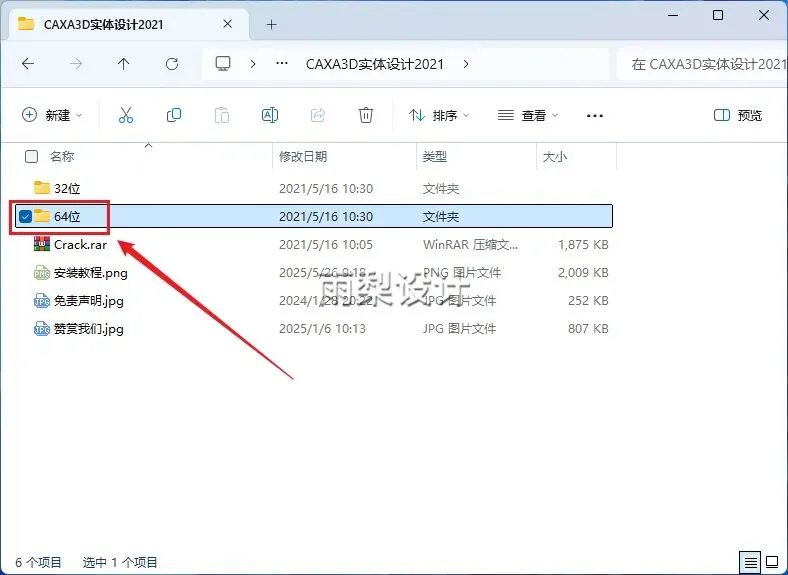Expand the chevron after the monitor icon
Image resolution: width=788 pixels, height=575 pixels.
point(253,64)
